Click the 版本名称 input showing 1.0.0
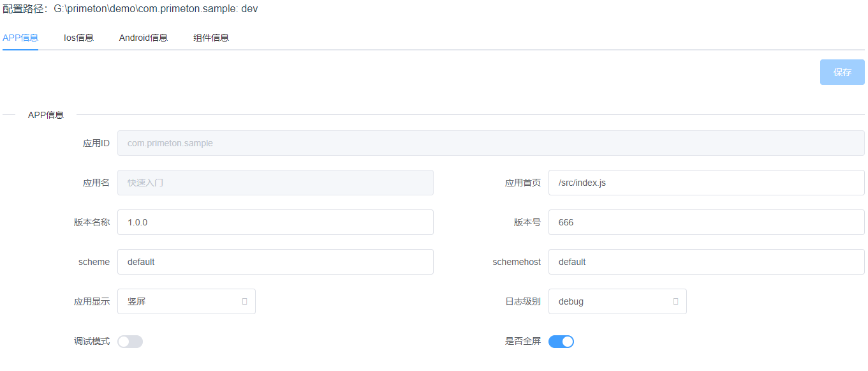Viewport: 868px width, 371px height. click(275, 222)
